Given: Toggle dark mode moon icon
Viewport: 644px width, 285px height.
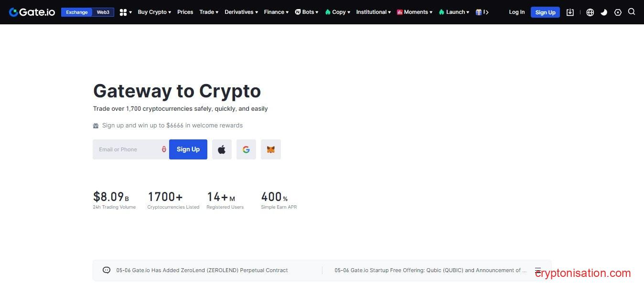Looking at the screenshot, I should (x=604, y=12).
